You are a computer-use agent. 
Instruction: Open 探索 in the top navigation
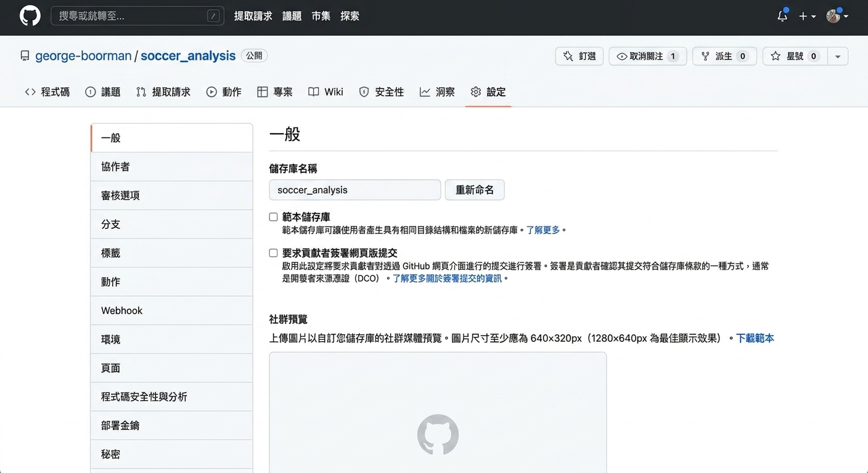pyautogui.click(x=350, y=16)
